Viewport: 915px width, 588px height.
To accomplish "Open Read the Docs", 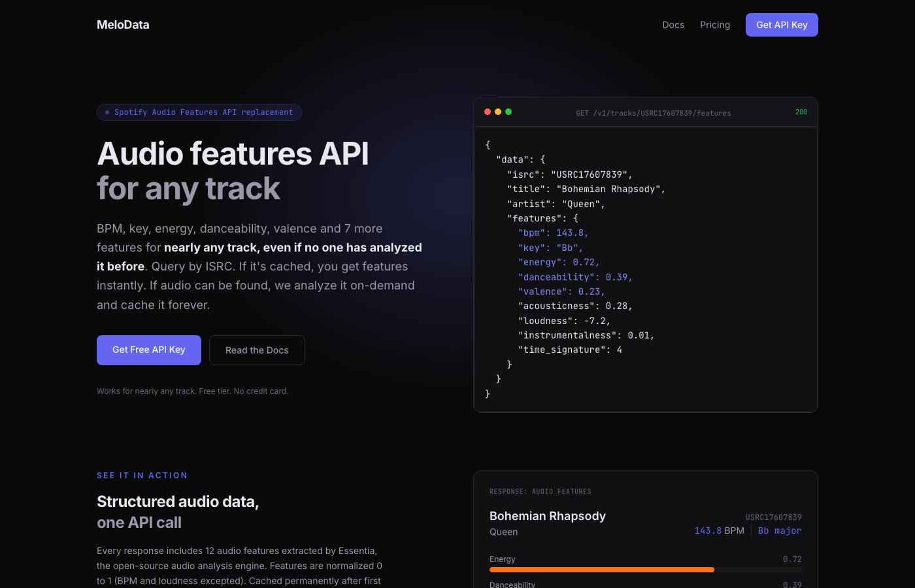I will point(257,350).
